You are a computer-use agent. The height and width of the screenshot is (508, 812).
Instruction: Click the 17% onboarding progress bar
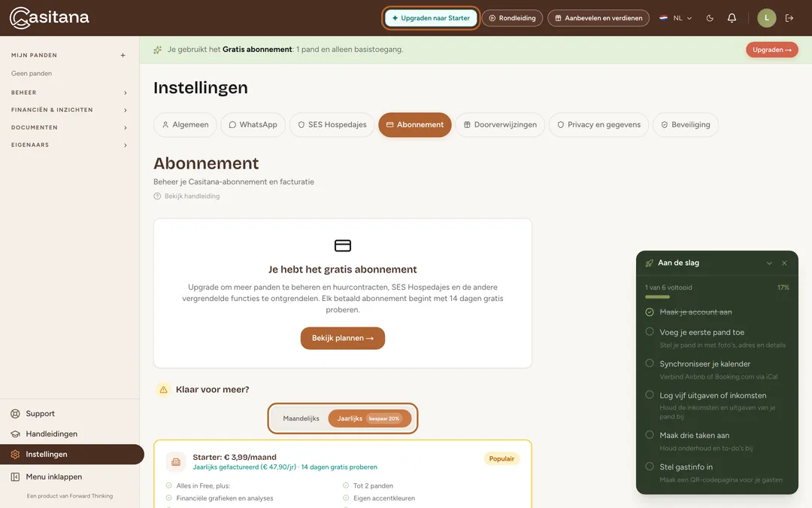[x=717, y=297]
